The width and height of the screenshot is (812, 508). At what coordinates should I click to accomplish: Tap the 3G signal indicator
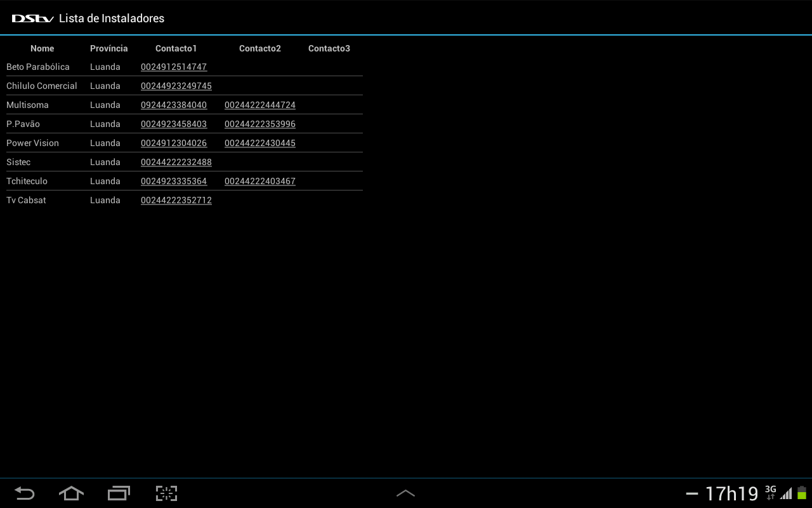click(770, 493)
